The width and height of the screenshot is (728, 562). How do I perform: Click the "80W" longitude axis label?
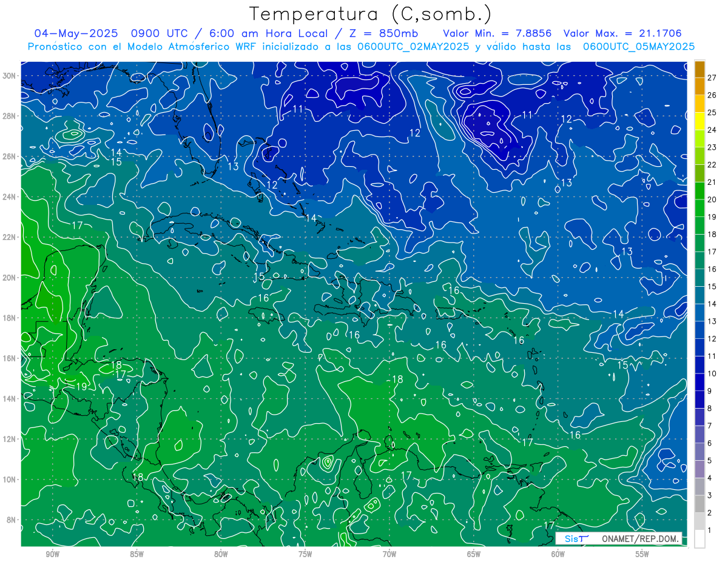[221, 554]
